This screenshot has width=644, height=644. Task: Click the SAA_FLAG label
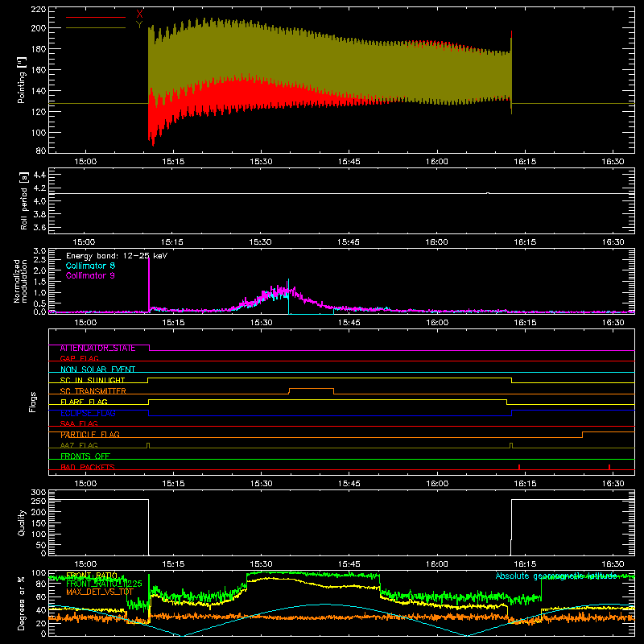(79, 423)
